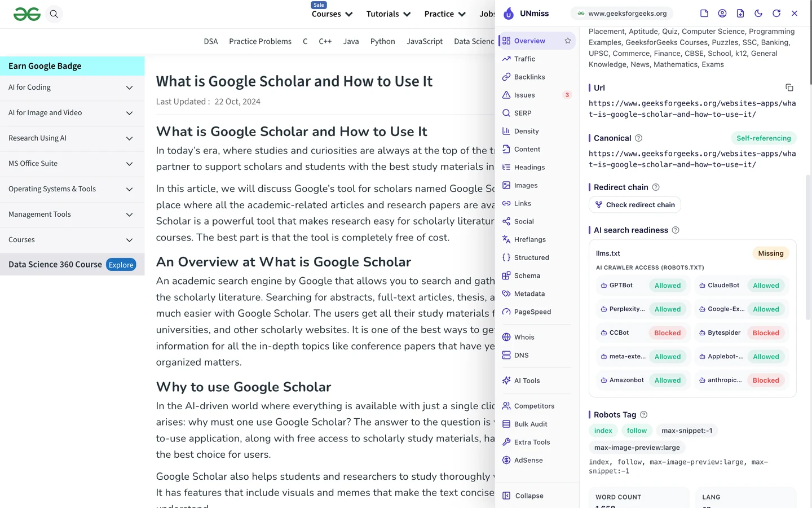The height and width of the screenshot is (508, 812).
Task: Expand the AI for Coding section
Action: click(x=72, y=87)
